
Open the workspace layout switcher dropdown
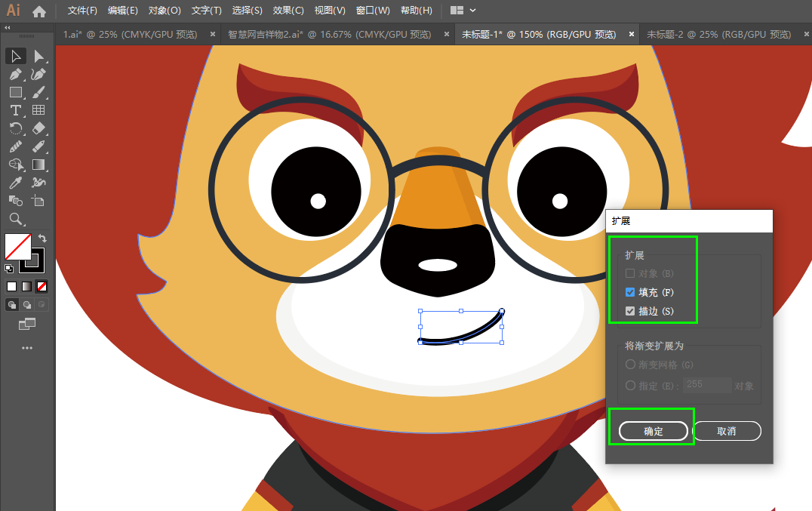[463, 11]
